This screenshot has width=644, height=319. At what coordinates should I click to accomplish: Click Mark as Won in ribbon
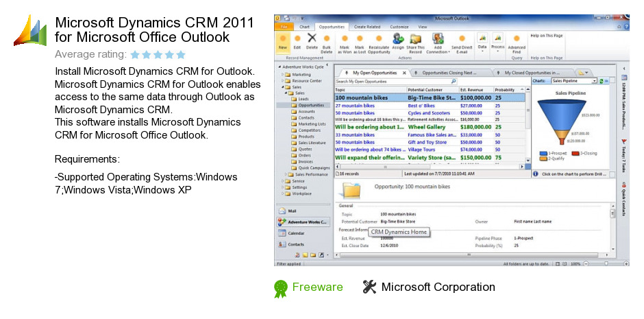point(345,44)
